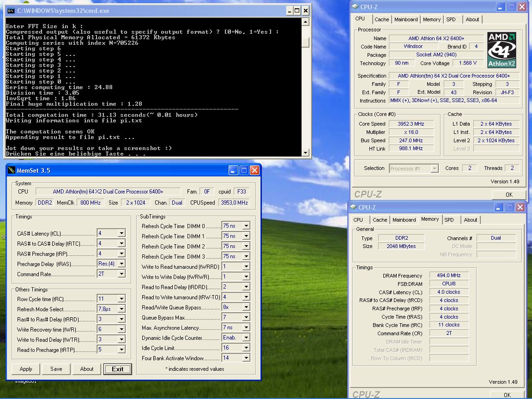Click Apply in MemSet
The image size is (532, 399).
click(26, 369)
